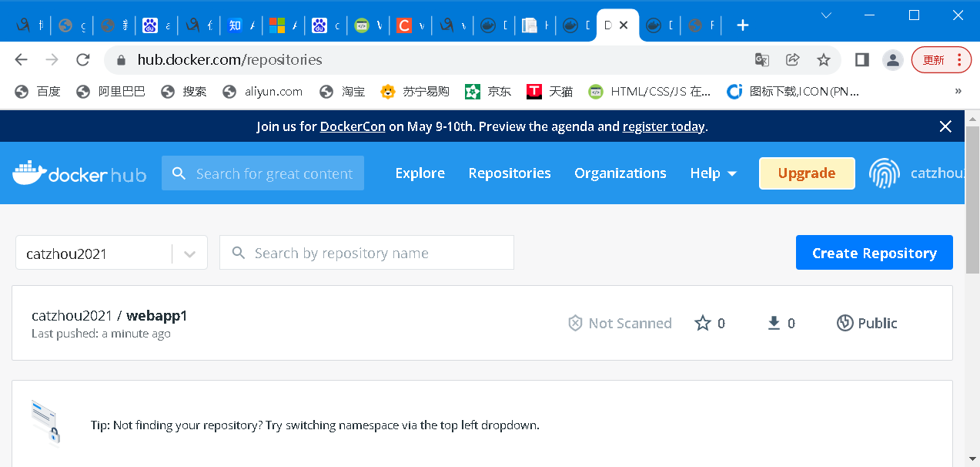Open the share page icon in address bar

792,60
